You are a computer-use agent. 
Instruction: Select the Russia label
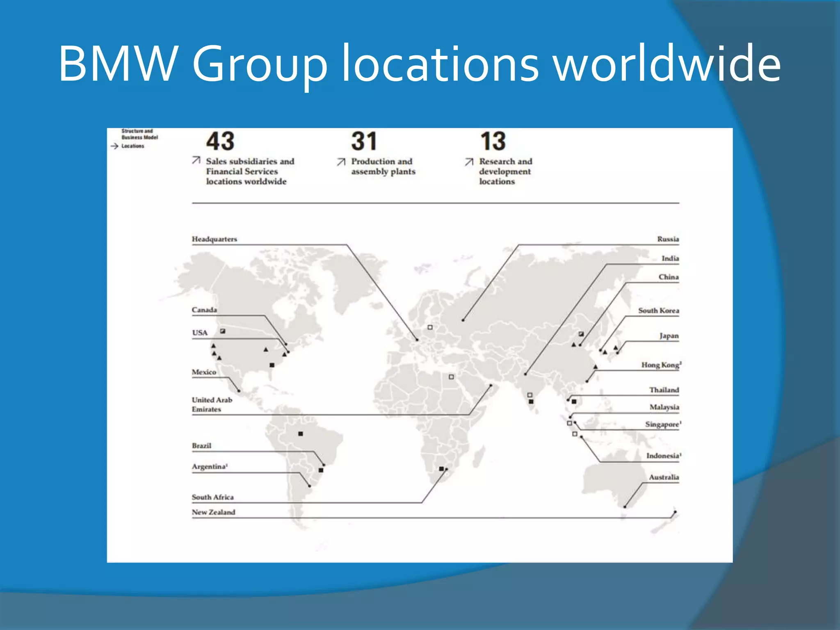[668, 239]
